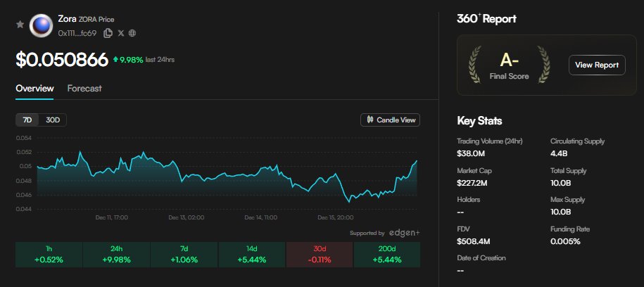
Task: Click the 1h +0.52% performance tile
Action: [49, 255]
